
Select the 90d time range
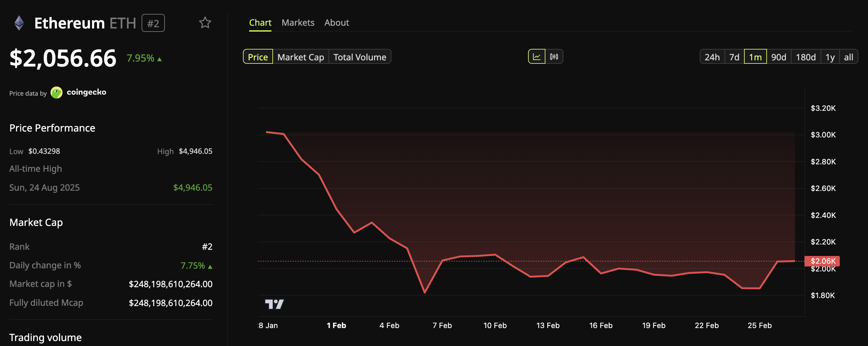tap(779, 57)
